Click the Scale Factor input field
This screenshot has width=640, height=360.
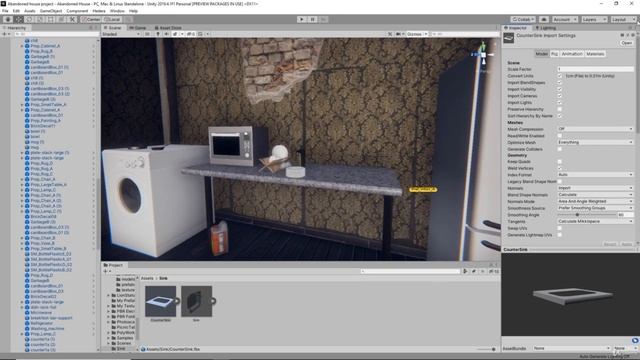pyautogui.click(x=596, y=69)
